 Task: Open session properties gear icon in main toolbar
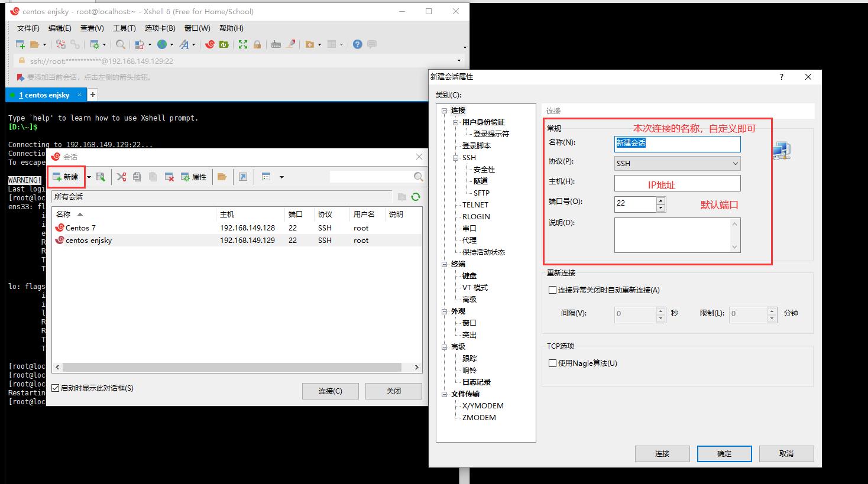95,44
